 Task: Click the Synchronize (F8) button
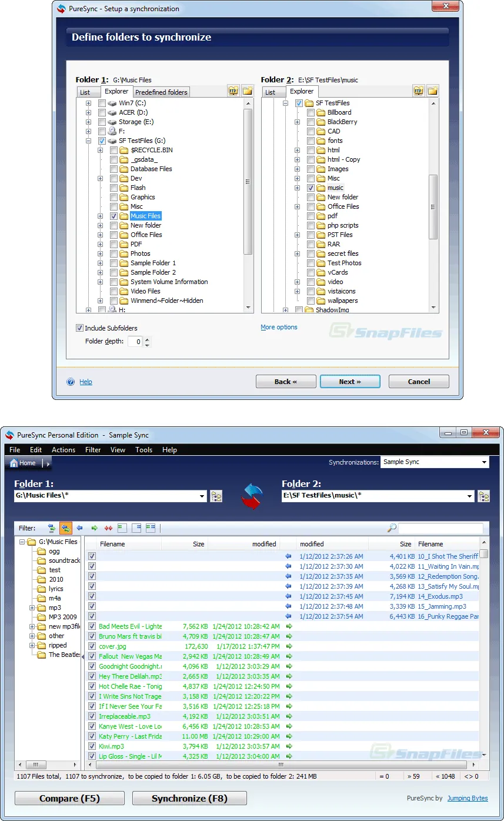189,798
